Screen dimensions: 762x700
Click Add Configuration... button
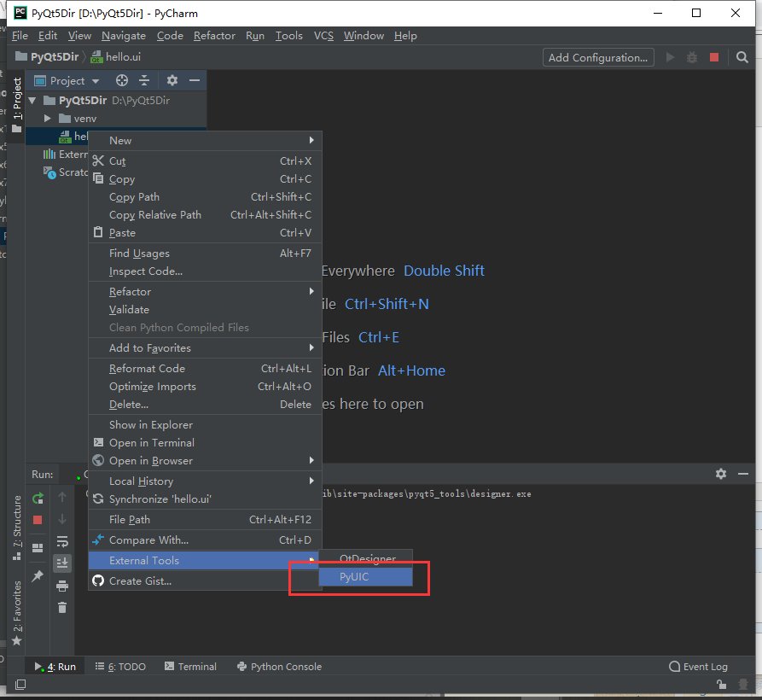click(x=598, y=57)
